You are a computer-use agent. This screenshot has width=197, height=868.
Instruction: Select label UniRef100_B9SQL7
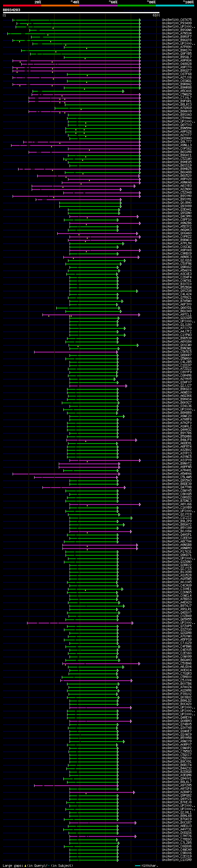177,57
